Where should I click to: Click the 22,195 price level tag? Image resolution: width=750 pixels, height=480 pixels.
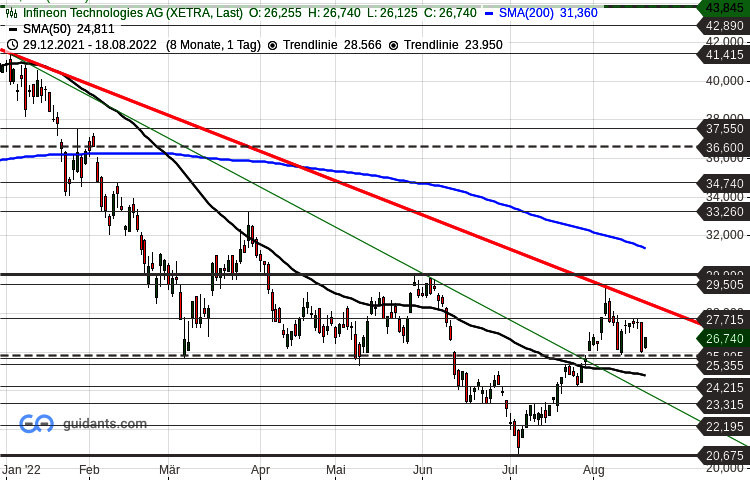(x=724, y=426)
